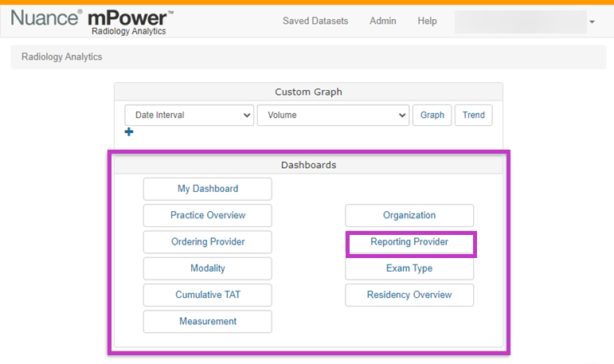Click the Dashboards panel header

click(x=308, y=165)
